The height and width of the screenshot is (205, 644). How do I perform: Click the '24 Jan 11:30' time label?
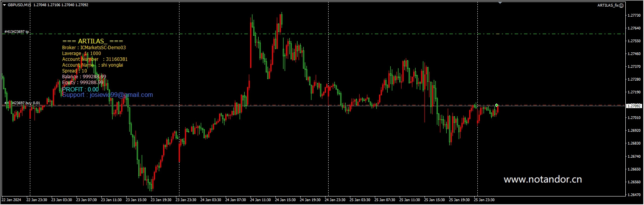click(x=260, y=200)
